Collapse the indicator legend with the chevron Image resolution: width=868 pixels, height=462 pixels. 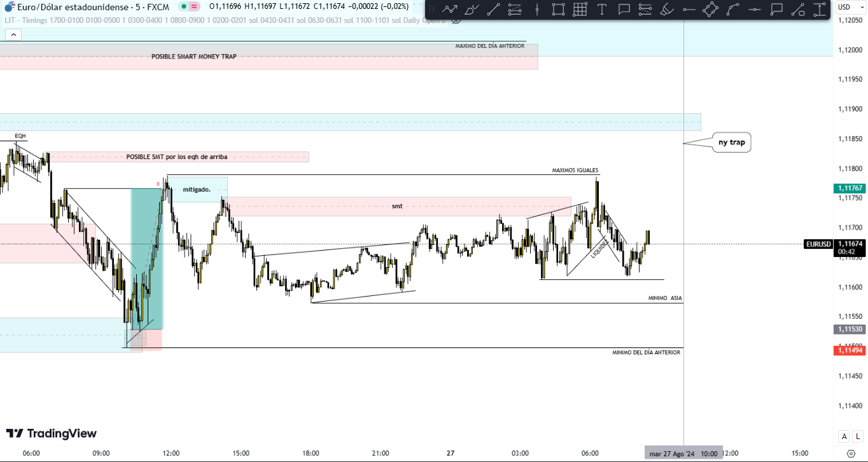13,34
